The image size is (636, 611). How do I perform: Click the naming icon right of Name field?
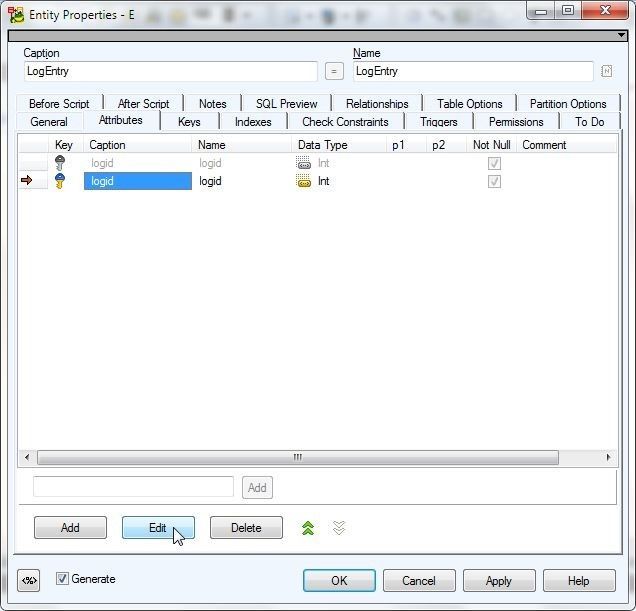606,71
